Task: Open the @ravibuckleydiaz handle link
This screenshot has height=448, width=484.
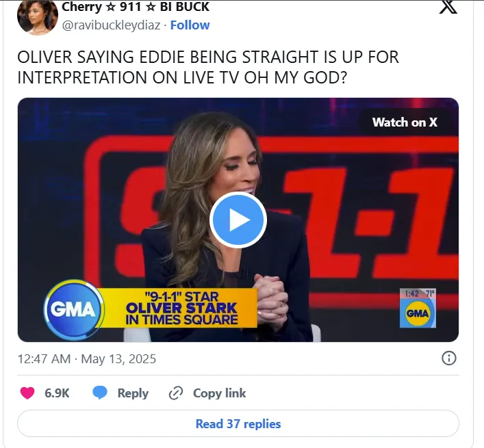Action: click(x=111, y=25)
